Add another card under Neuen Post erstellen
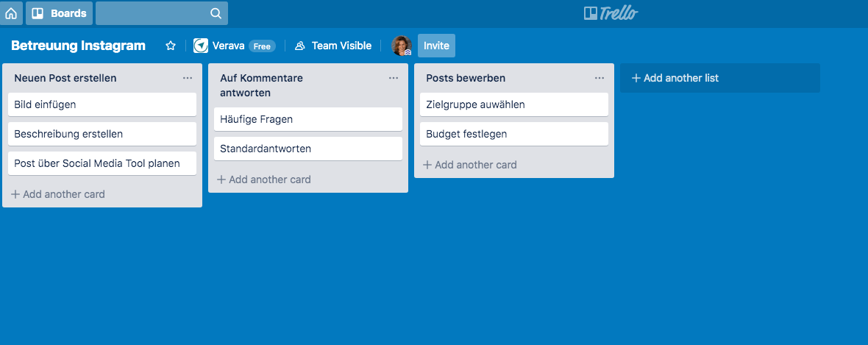 coord(58,194)
